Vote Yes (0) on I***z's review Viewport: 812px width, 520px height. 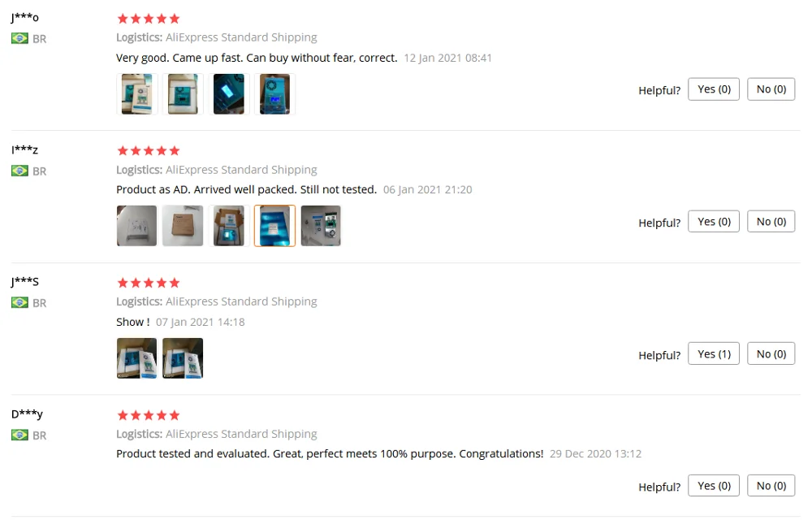pos(714,222)
